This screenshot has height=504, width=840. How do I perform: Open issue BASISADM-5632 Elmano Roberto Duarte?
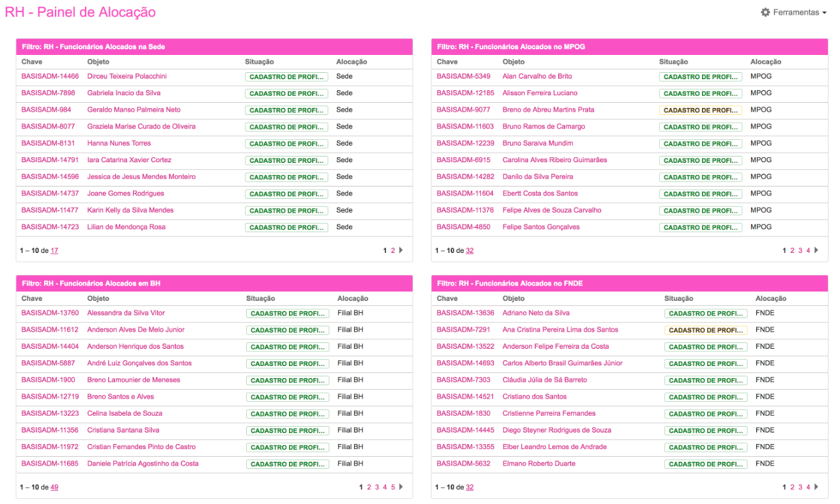point(463,464)
